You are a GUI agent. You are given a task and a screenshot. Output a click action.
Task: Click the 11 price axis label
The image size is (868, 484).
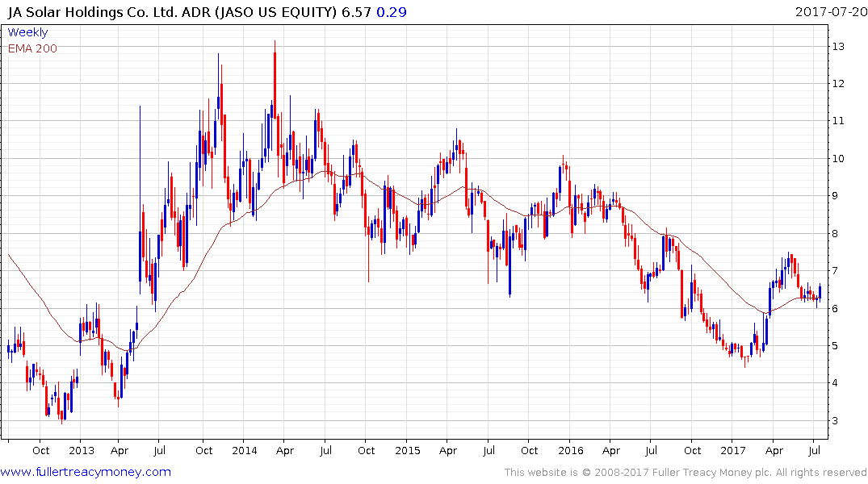838,120
